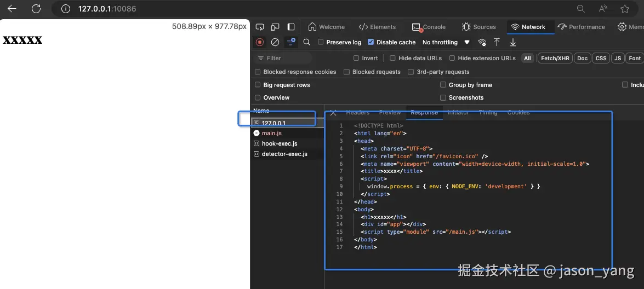Toggle device emulation icon
The width and height of the screenshot is (644, 289).
(275, 27)
